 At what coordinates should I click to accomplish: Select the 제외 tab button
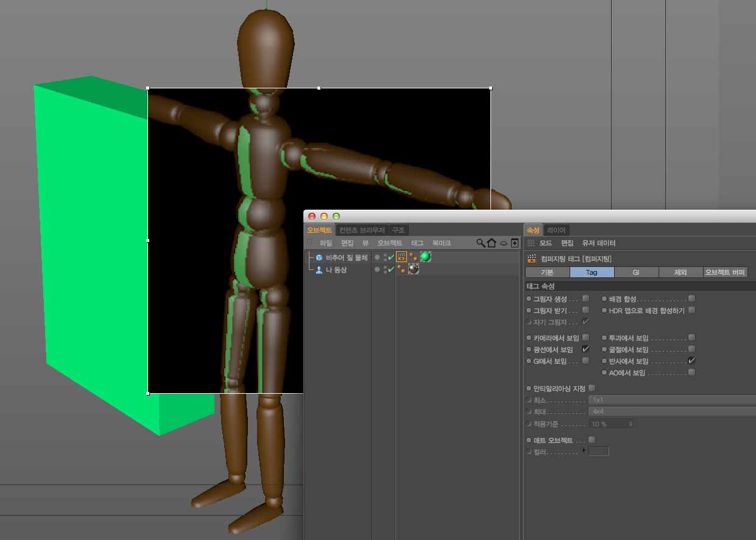tap(680, 272)
